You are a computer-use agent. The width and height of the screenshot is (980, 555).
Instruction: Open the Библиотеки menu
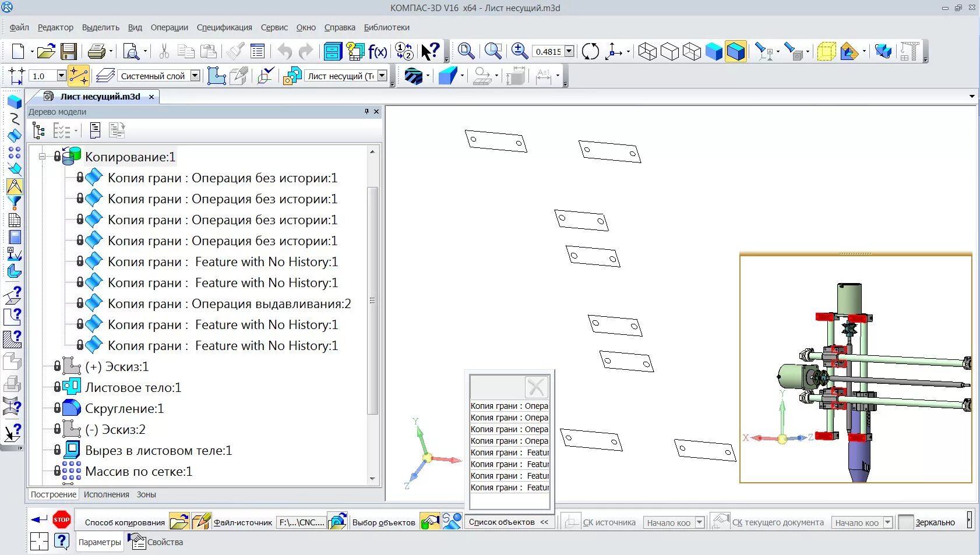tap(386, 27)
